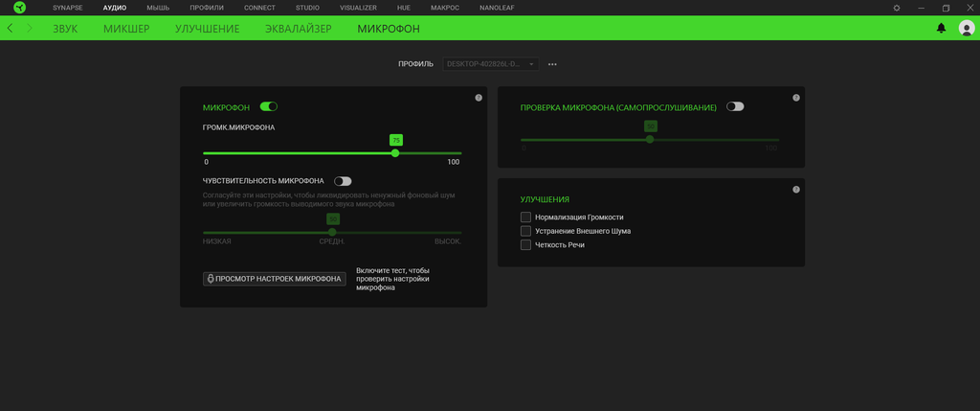This screenshot has width=980, height=411.
Task: Click the СРЕДН. sensitivity label
Action: [332, 241]
